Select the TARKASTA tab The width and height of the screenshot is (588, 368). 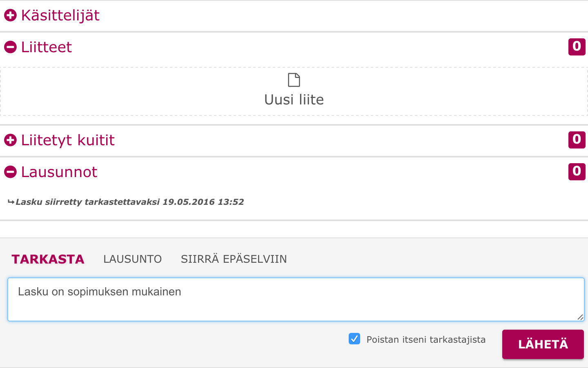(x=48, y=259)
